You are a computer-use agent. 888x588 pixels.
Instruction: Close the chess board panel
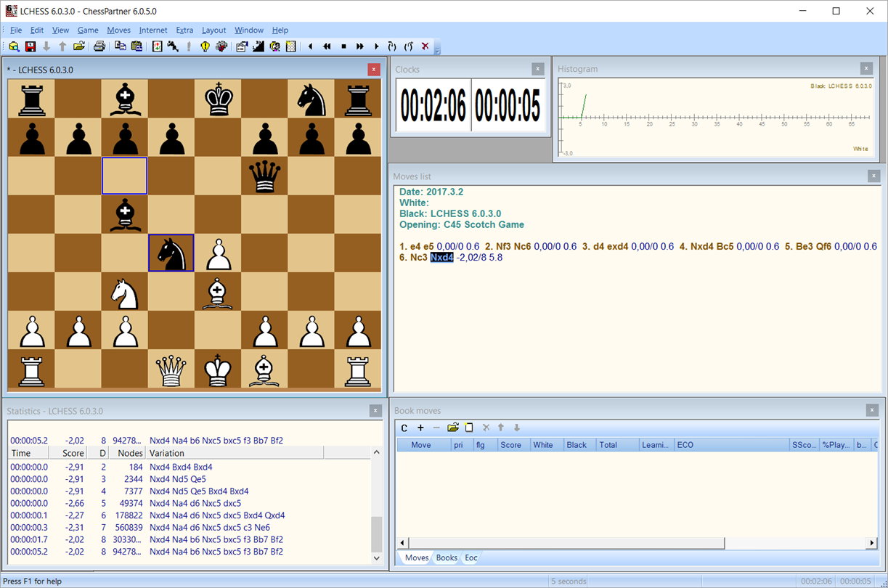pyautogui.click(x=373, y=70)
